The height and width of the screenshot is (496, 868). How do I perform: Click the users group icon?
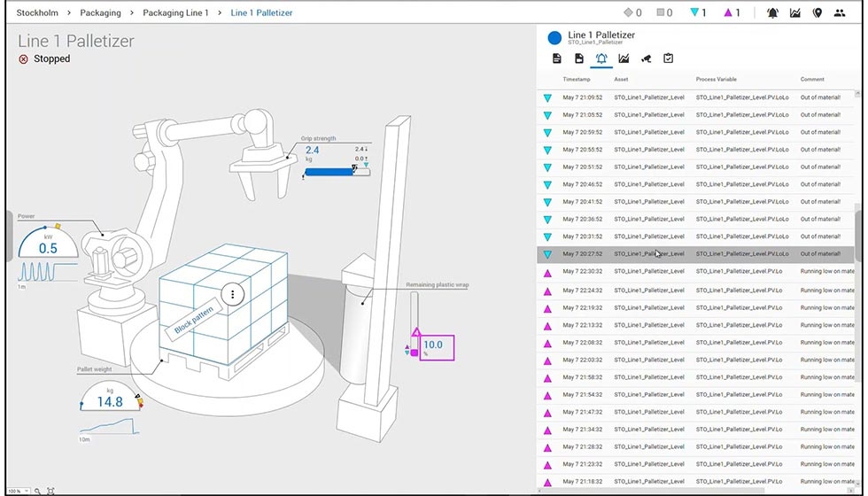(839, 12)
